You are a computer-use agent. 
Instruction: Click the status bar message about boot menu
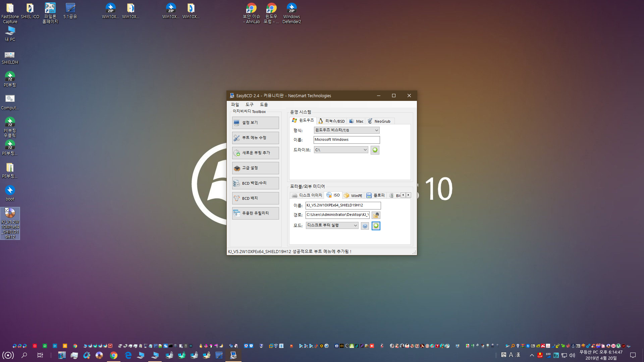[290, 251]
